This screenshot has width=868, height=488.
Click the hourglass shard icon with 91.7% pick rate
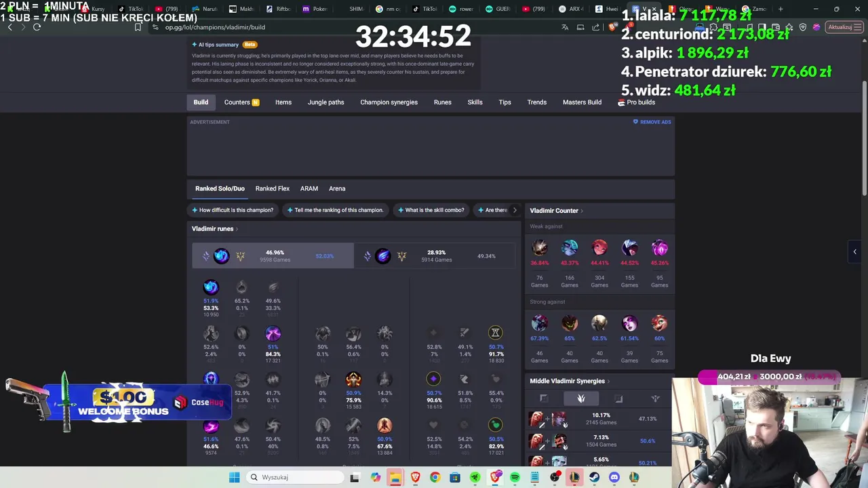coord(496,332)
